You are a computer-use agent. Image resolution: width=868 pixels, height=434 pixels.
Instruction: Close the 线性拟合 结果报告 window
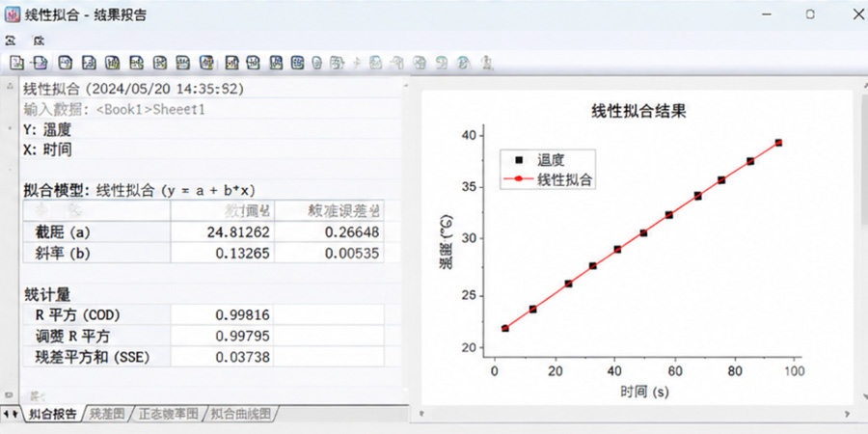coord(857,14)
